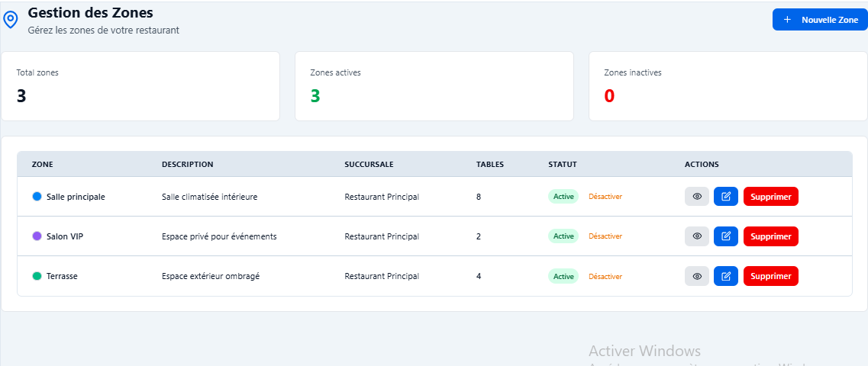Image resolution: width=868 pixels, height=366 pixels.
Task: Edit the Salon VIP zone with pencil icon
Action: pyautogui.click(x=726, y=236)
